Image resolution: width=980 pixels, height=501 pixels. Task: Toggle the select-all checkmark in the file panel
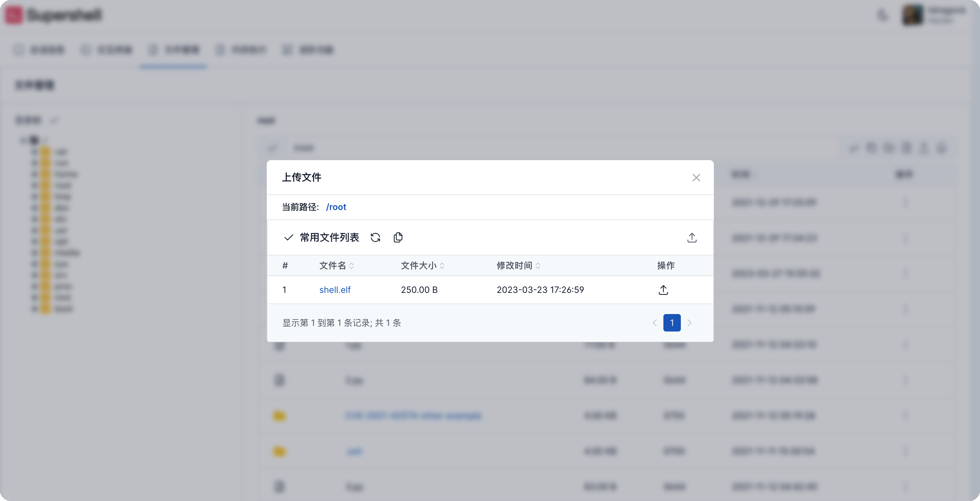click(272, 148)
